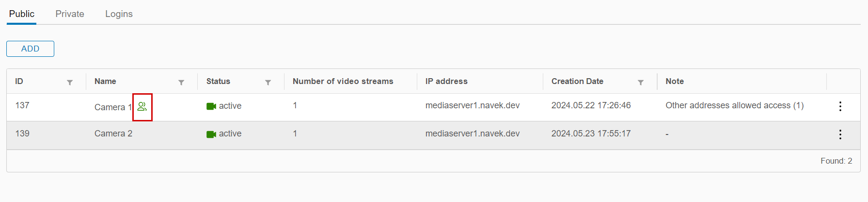Select the Public tab
Screen dimensions: 868x202
click(x=22, y=14)
